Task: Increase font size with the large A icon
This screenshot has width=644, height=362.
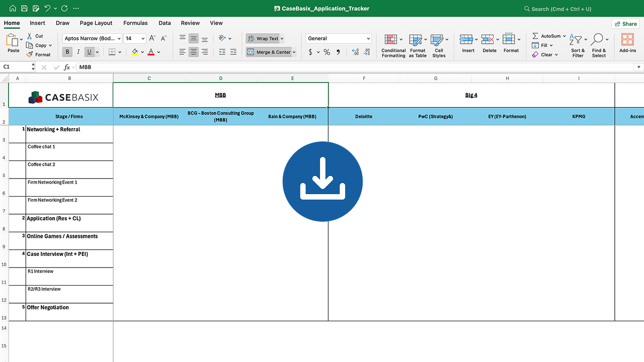Action: (x=152, y=38)
